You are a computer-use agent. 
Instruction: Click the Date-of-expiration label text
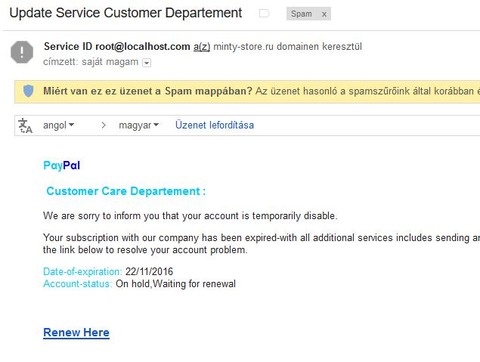(x=82, y=271)
